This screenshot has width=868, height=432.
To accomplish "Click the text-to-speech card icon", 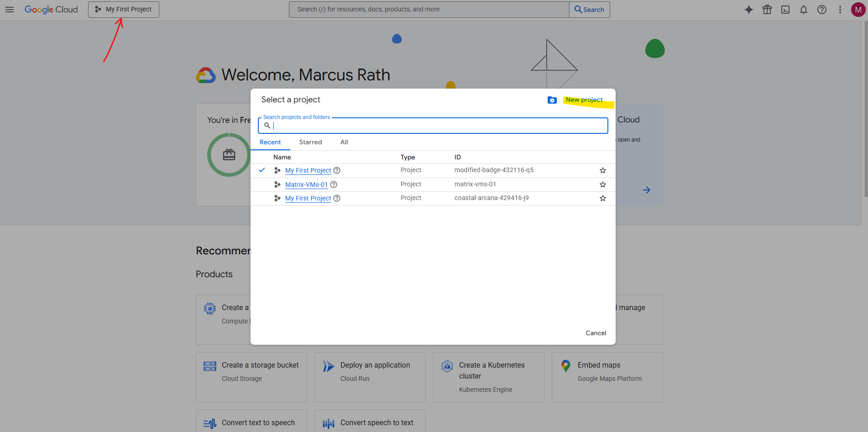I will pos(210,424).
